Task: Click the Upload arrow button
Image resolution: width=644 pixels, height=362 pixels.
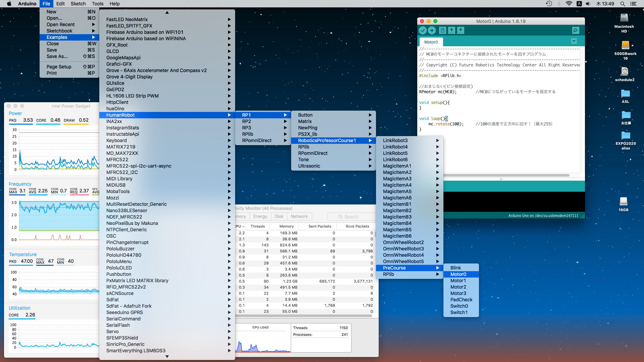Action: [432, 31]
